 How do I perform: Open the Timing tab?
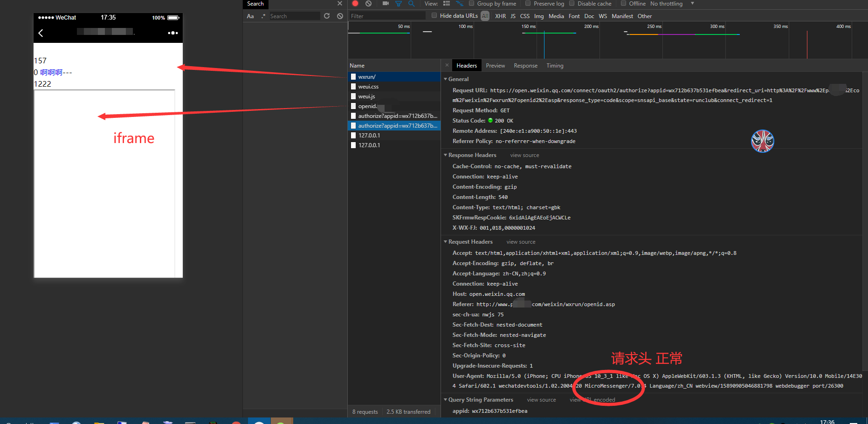[x=555, y=66]
